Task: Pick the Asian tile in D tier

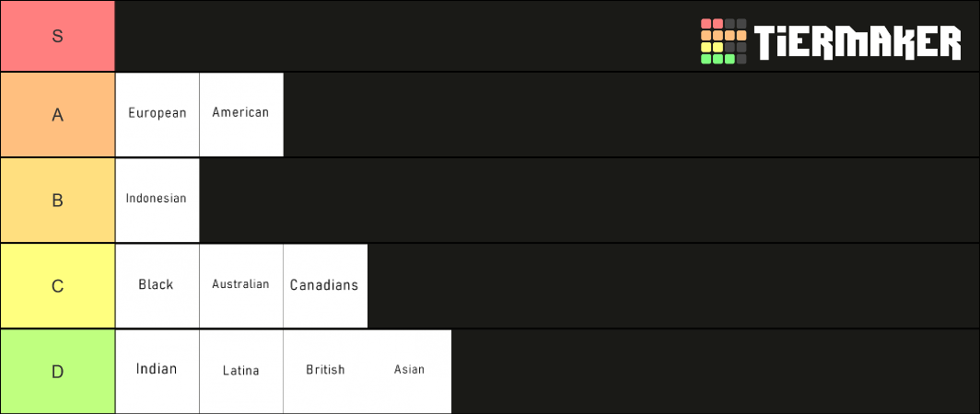Action: click(x=409, y=371)
